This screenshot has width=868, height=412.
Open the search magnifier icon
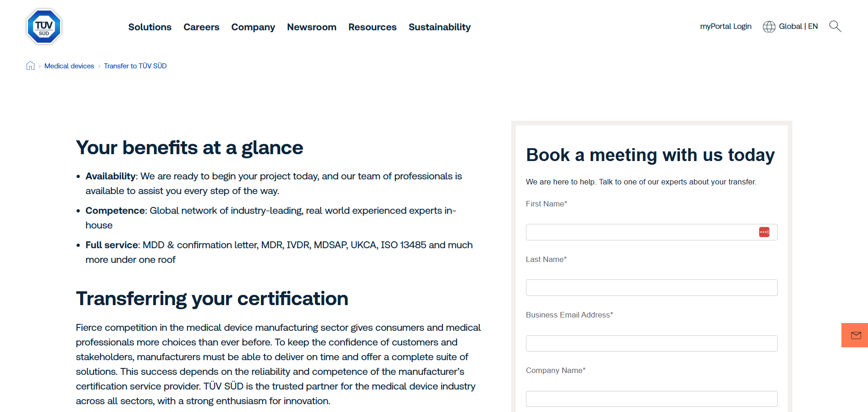tap(835, 26)
